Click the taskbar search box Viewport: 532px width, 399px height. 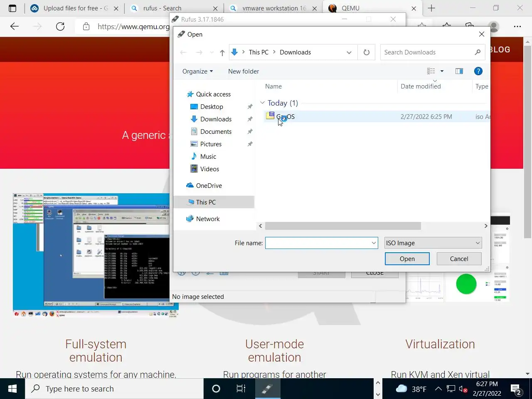pyautogui.click(x=115, y=389)
